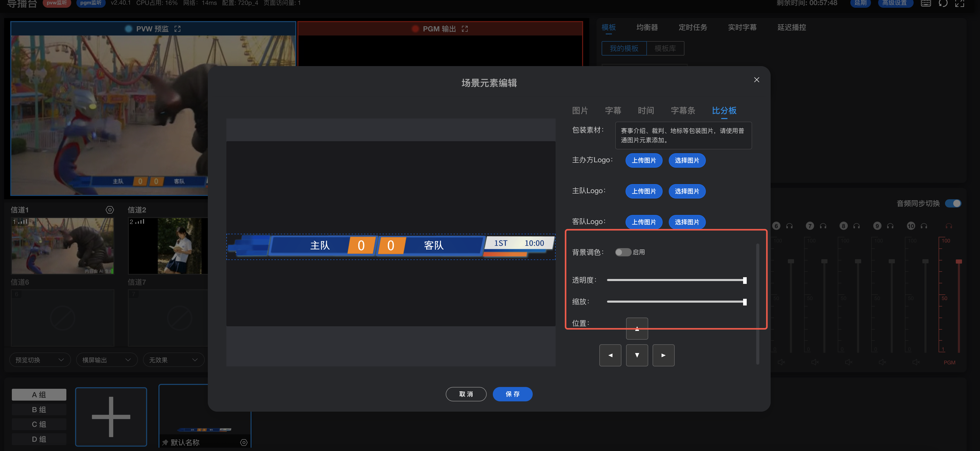Switch to the 模板库 sub-tab
The width and height of the screenshot is (980, 451).
pyautogui.click(x=665, y=48)
